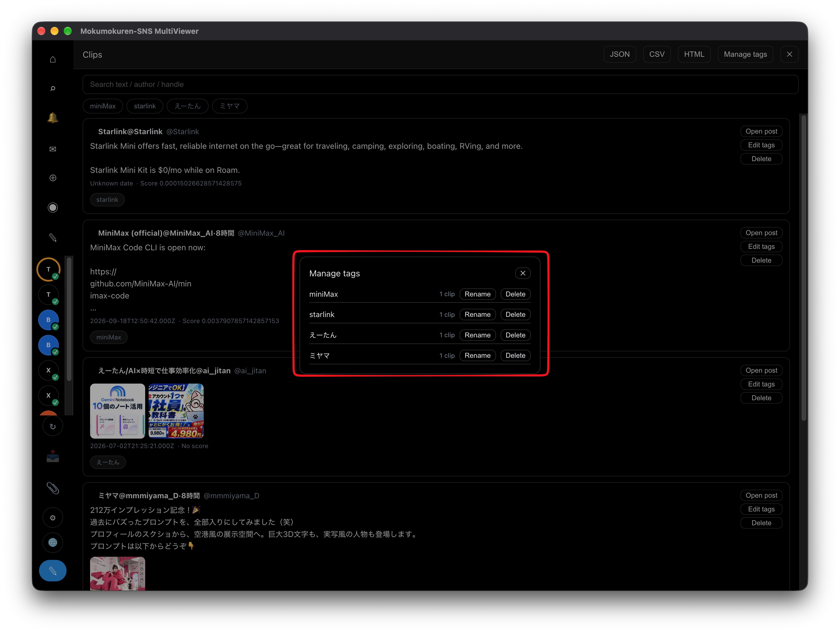Delete the miniMax tag in dialog
Screen dimensions: 840x633
pyautogui.click(x=515, y=294)
